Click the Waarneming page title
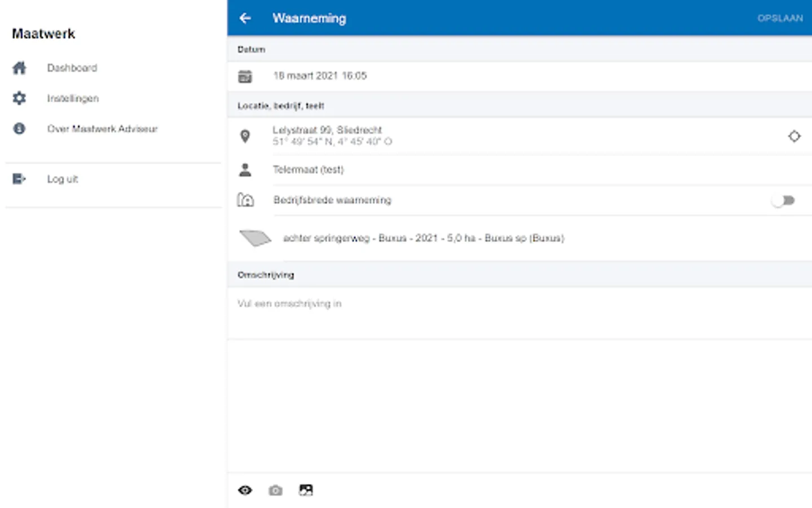Viewport: 812px width, 508px height. pyautogui.click(x=309, y=18)
